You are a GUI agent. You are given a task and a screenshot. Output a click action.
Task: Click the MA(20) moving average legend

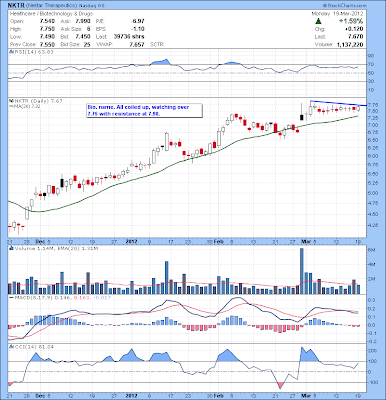pos(24,106)
